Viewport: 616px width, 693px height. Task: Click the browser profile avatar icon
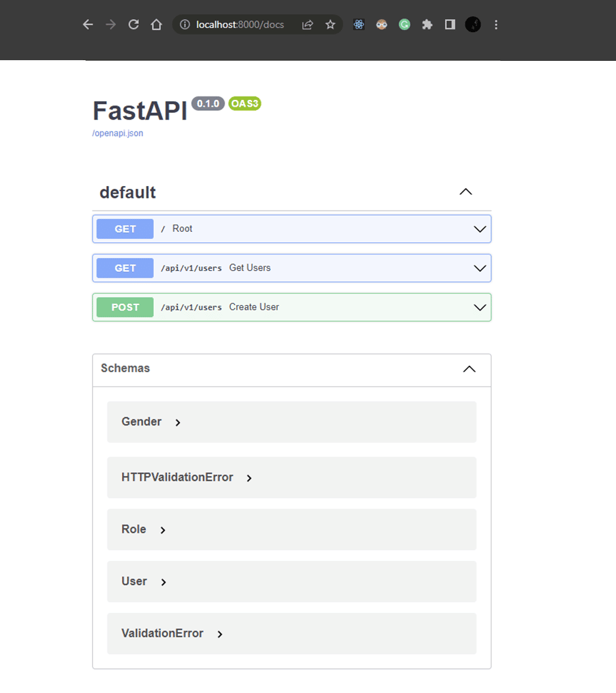point(472,25)
